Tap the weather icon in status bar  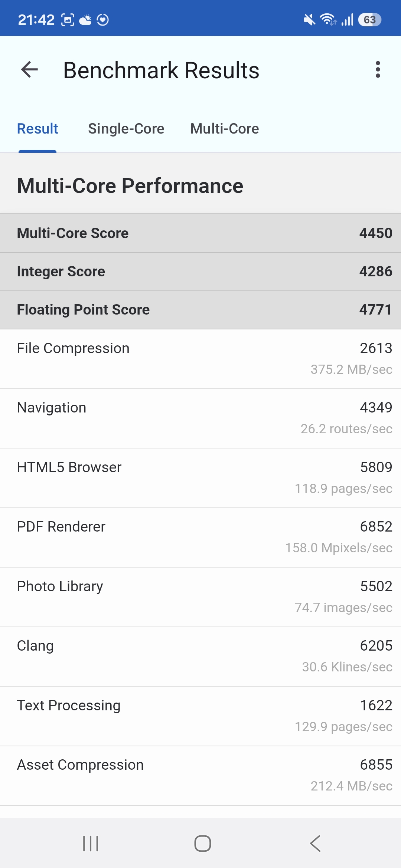coord(85,20)
